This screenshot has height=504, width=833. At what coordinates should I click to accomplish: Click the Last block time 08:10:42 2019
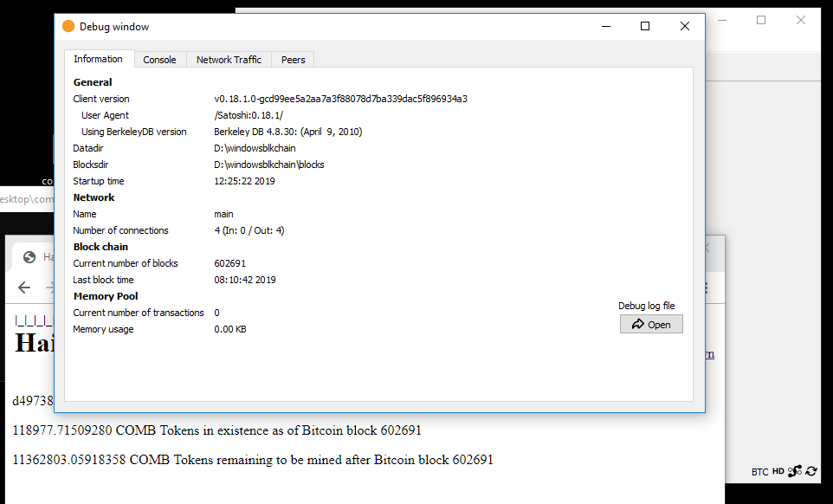245,280
